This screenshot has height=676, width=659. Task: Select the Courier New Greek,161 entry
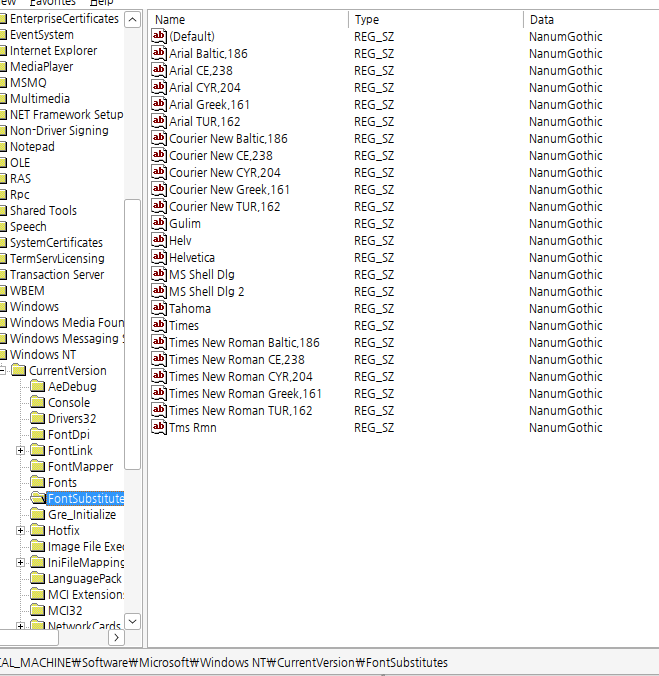pyautogui.click(x=229, y=190)
